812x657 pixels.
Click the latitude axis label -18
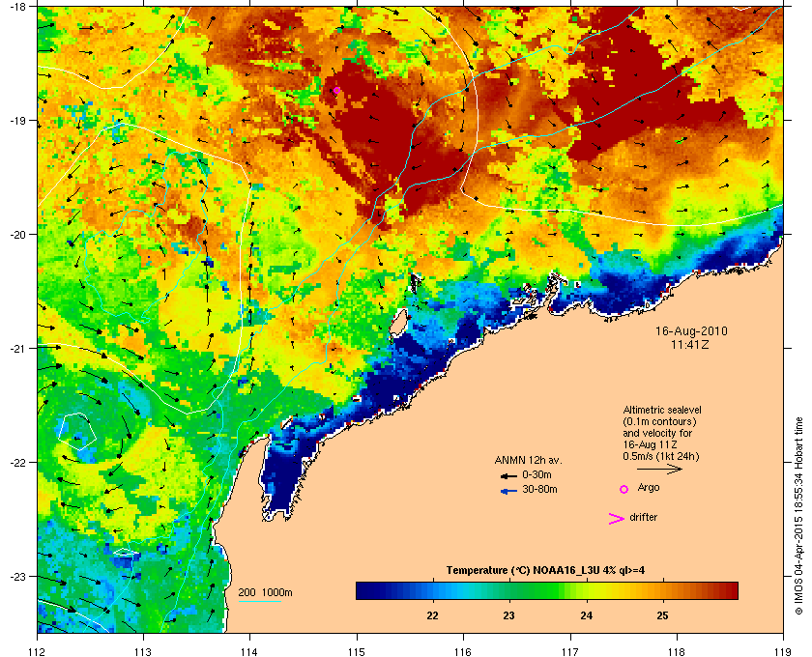pos(17,7)
